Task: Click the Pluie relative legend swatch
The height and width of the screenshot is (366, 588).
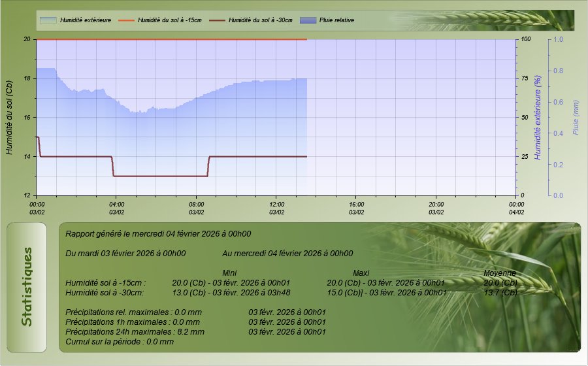Action: pos(307,20)
